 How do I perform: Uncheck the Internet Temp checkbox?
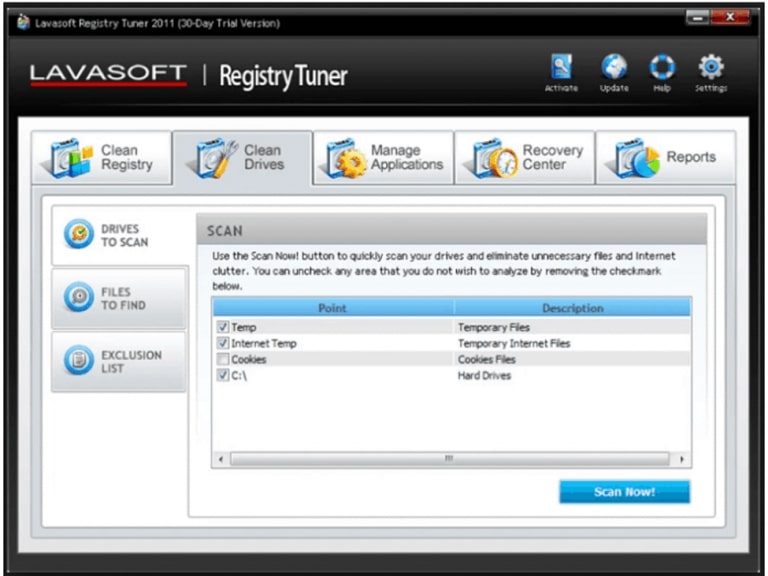(222, 343)
